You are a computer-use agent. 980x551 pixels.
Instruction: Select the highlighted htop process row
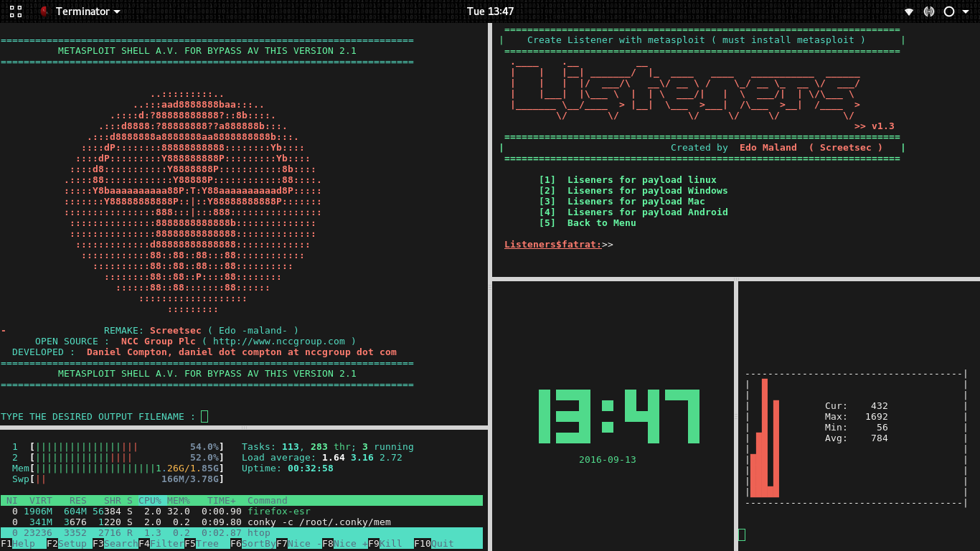tap(242, 533)
